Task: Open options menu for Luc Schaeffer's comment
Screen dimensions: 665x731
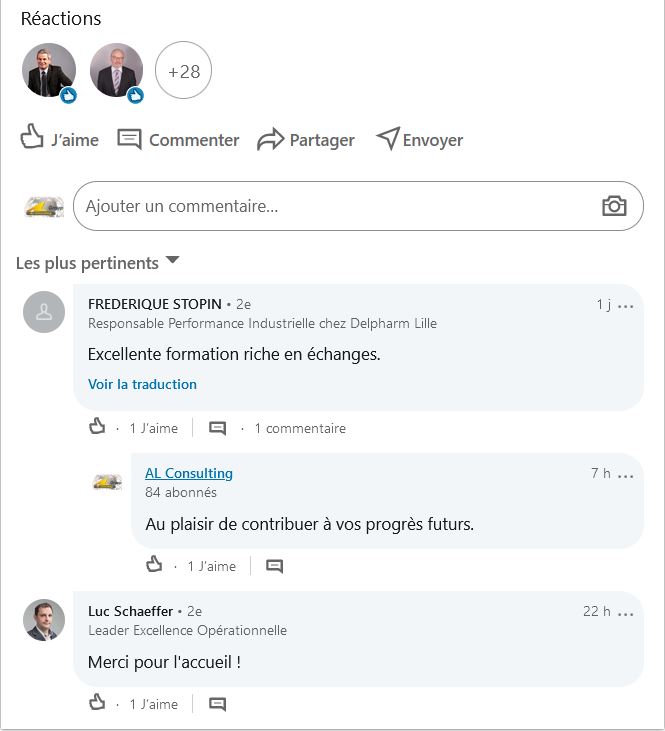Action: click(x=627, y=613)
